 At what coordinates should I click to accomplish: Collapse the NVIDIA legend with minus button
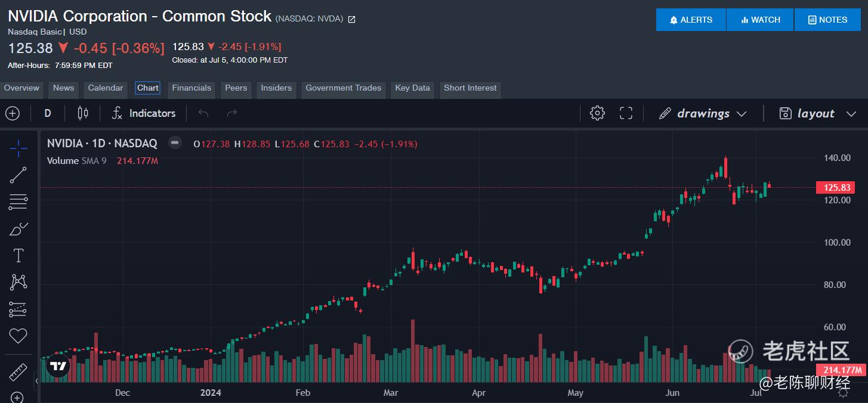coord(175,142)
